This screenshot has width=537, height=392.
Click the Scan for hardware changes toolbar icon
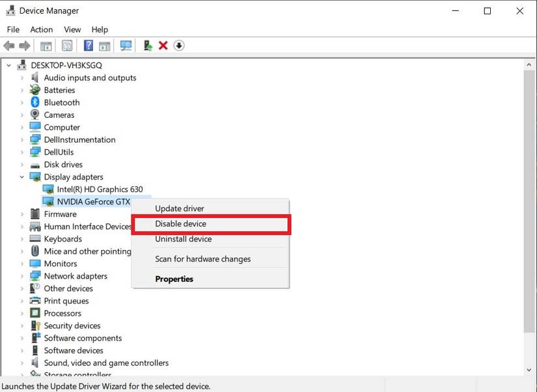[x=124, y=45]
